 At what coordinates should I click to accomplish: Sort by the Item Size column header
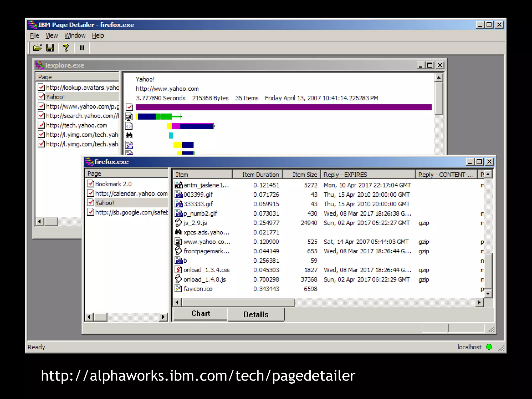click(302, 175)
